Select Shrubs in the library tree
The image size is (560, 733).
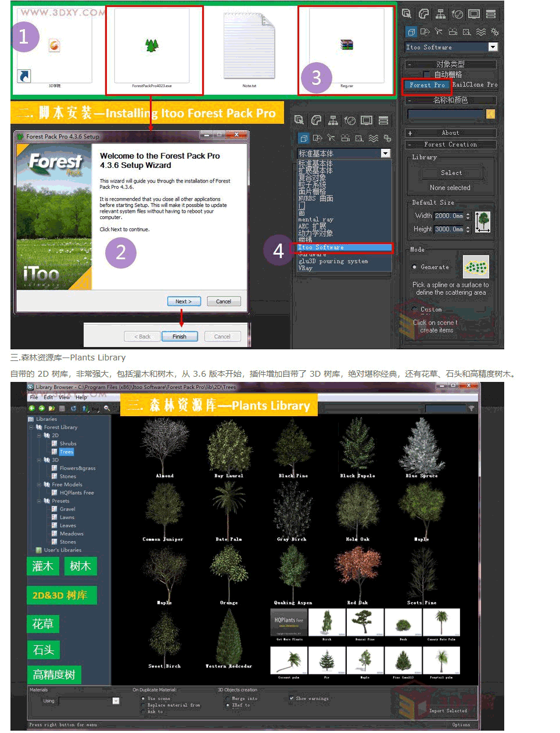[x=68, y=444]
